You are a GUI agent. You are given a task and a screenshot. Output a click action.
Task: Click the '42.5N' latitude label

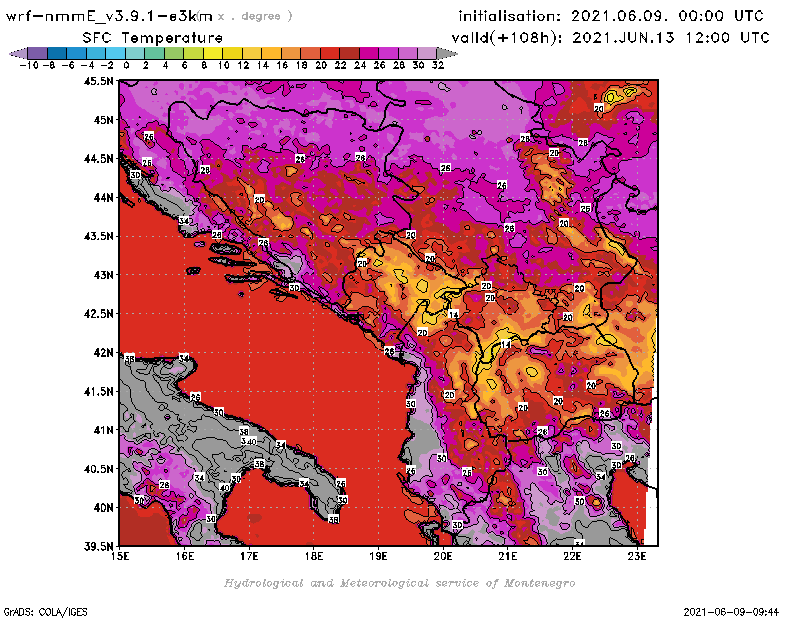[99, 313]
